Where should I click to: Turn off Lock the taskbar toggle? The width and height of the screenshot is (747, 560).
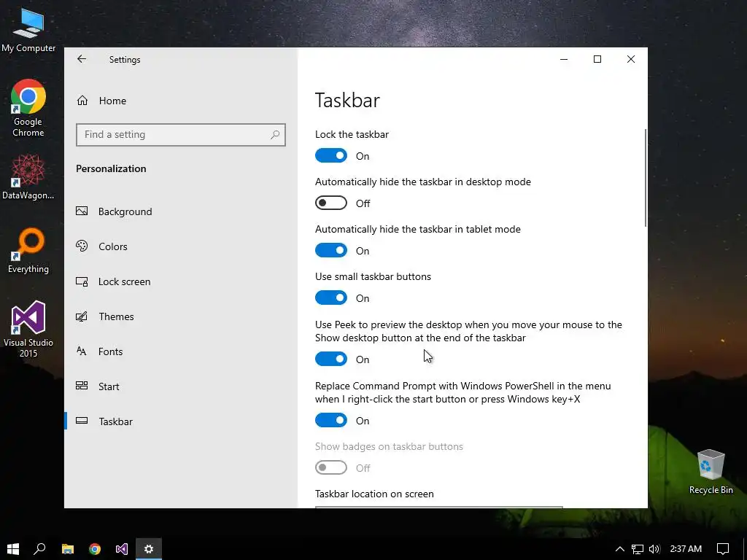point(331,156)
